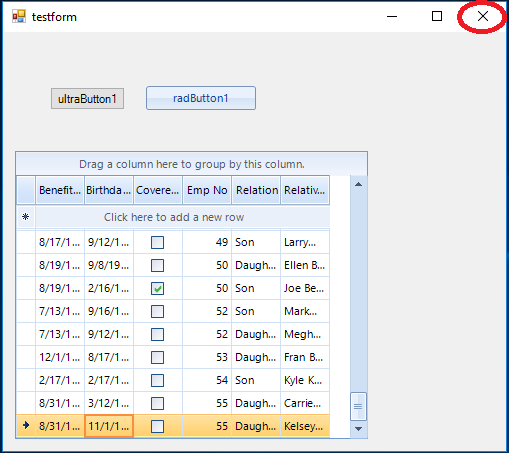Select the 'Fran B...' relative name cell

[x=305, y=357]
